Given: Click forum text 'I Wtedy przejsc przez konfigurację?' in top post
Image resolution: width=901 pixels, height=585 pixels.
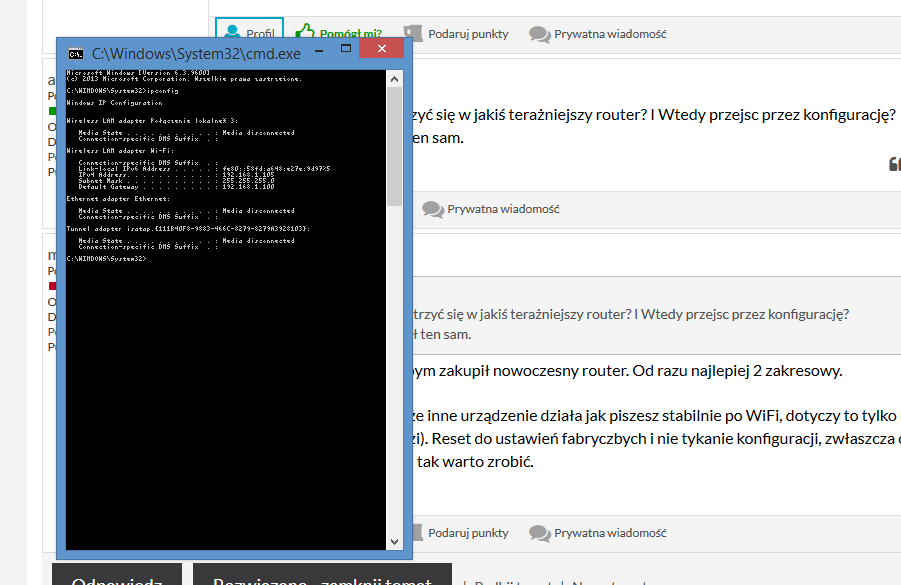Looking at the screenshot, I should click(x=773, y=115).
